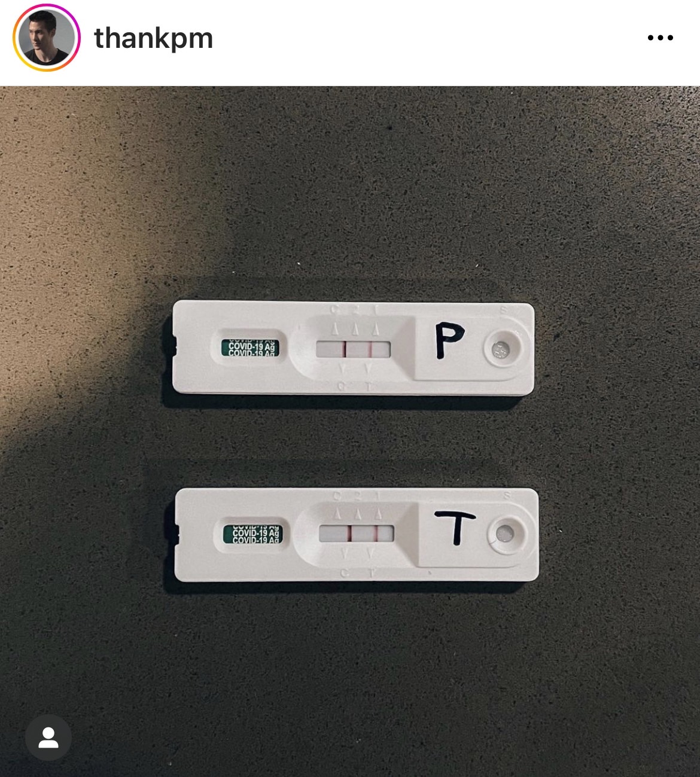Click the C T marking below P result window
Screen dimensions: 700x777
pos(355,386)
